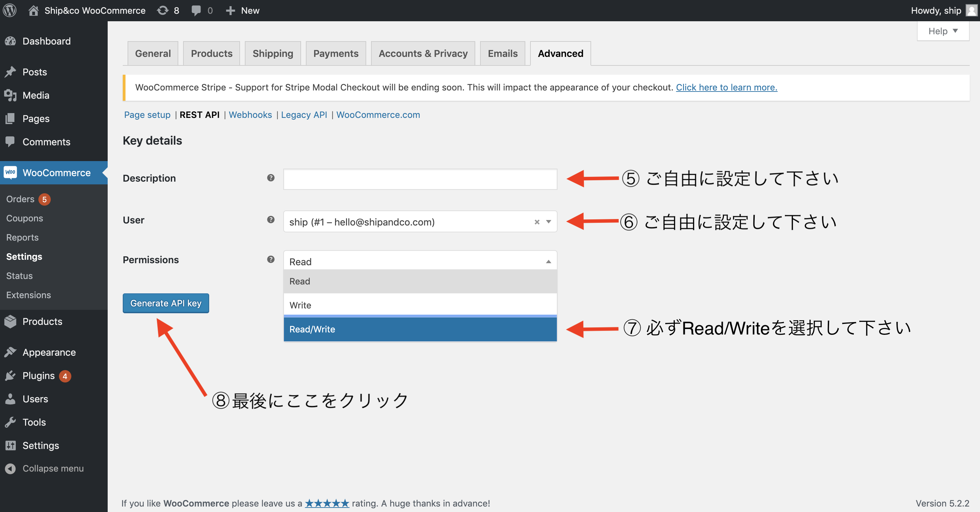Click into the Description text field

pyautogui.click(x=420, y=180)
